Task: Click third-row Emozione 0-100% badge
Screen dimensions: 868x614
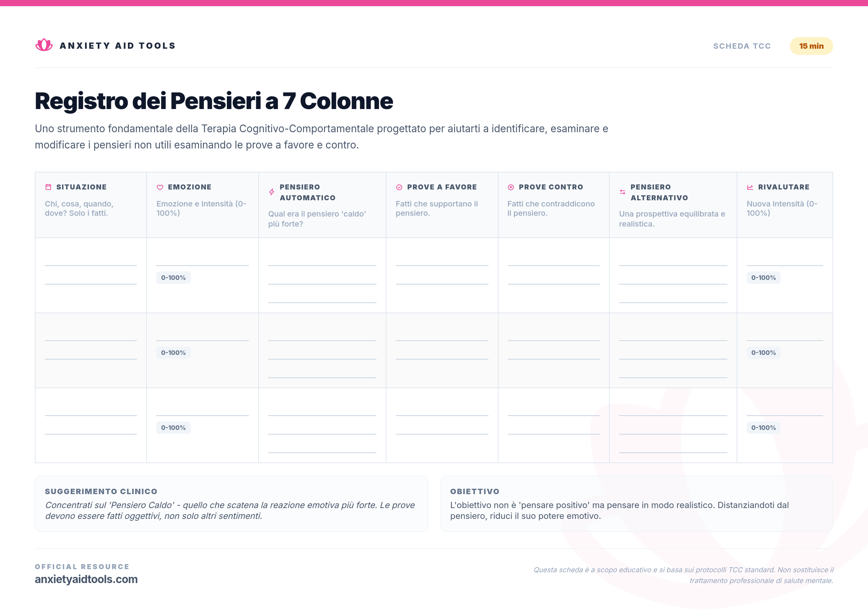Action: click(173, 428)
